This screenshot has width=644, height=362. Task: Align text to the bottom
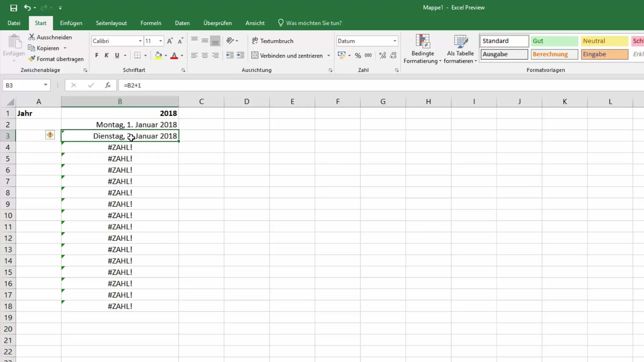pos(215,41)
